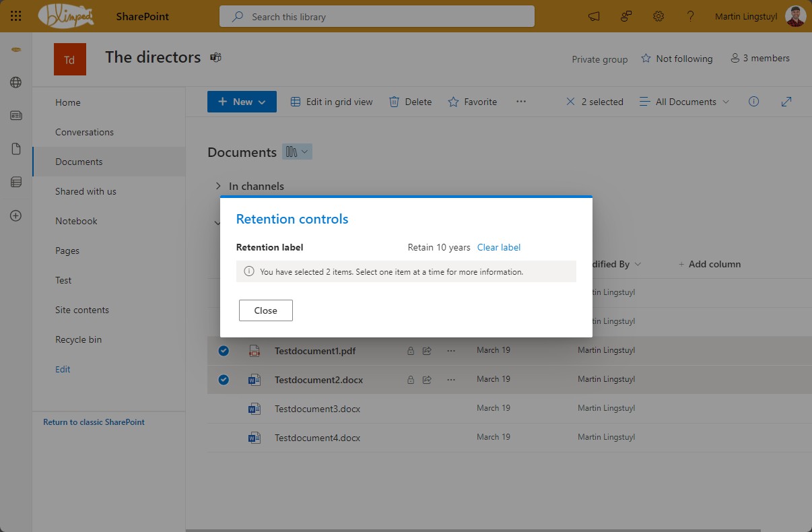812x532 pixels.
Task: Click the create plus icon in rail
Action: [16, 215]
